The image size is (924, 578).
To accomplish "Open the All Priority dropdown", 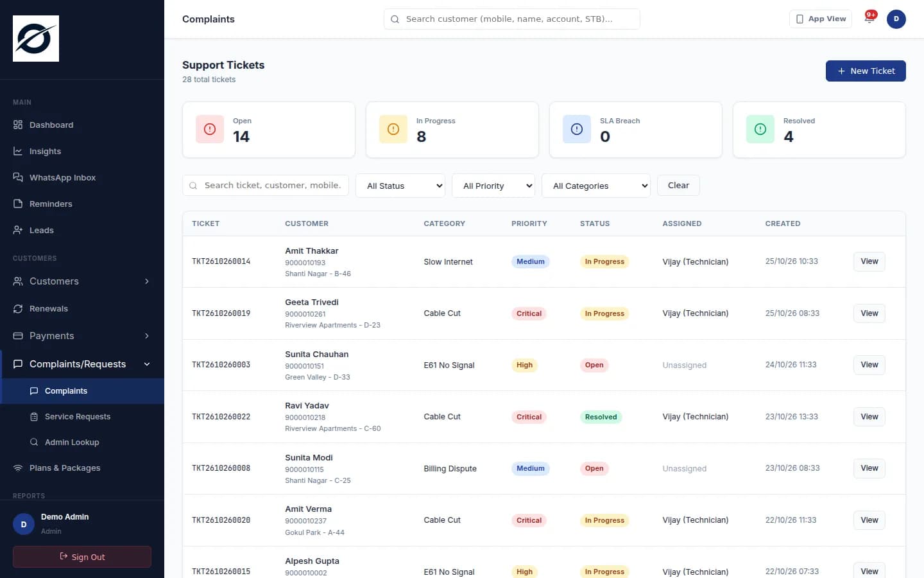I will click(x=493, y=186).
